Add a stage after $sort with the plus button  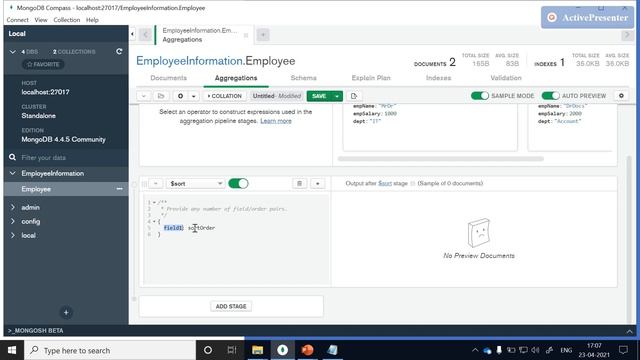pyautogui.click(x=318, y=184)
